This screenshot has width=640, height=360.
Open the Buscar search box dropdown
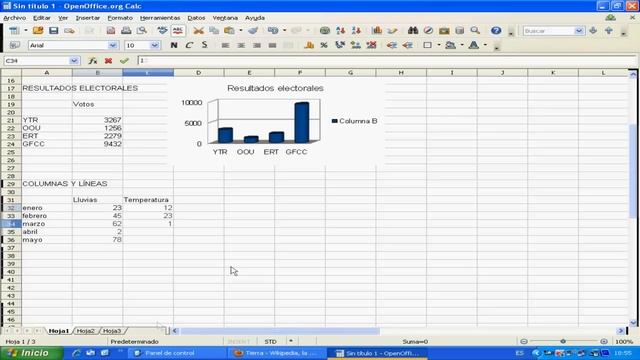(578, 31)
